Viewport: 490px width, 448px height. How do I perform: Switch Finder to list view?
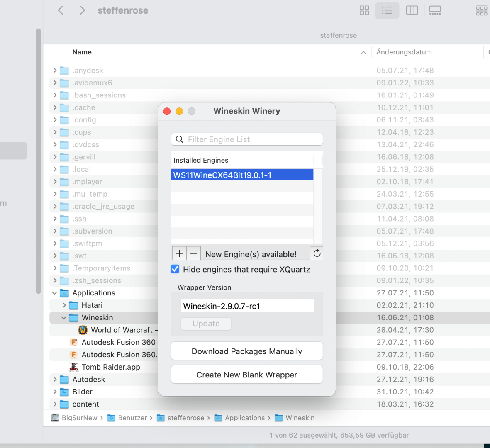[x=387, y=10]
